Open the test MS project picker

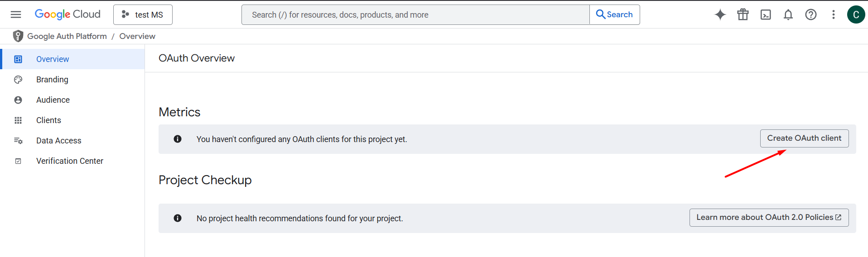point(143,14)
